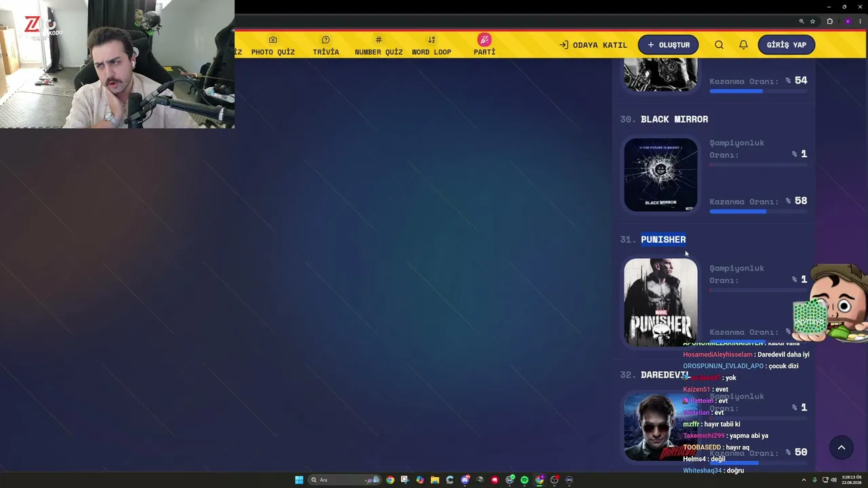Open the taskbar clock and date

click(852, 480)
